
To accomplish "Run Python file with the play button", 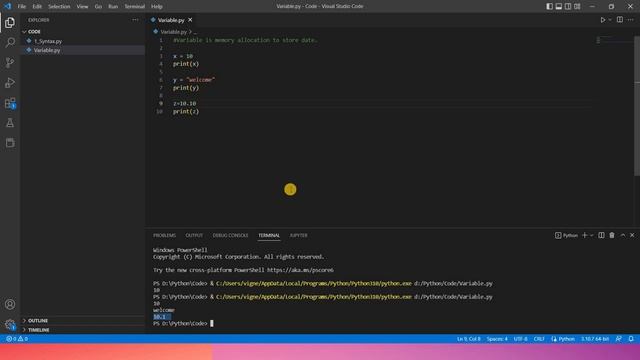I will [x=602, y=20].
